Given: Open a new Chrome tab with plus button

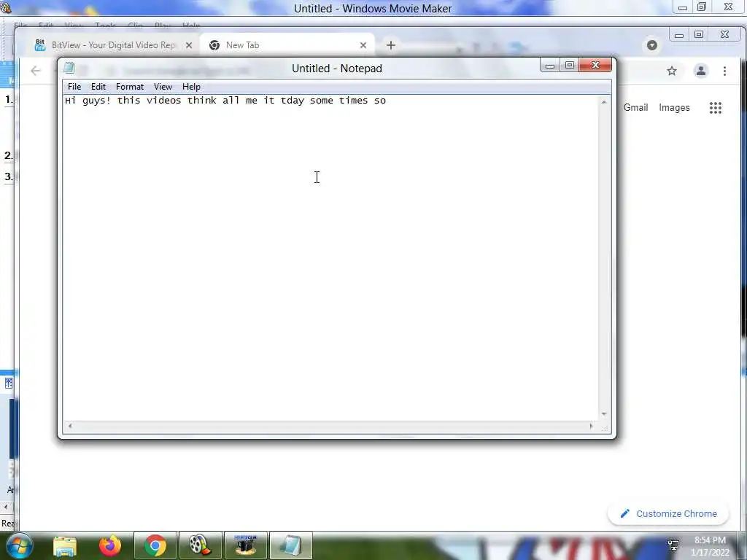Looking at the screenshot, I should click(x=391, y=45).
